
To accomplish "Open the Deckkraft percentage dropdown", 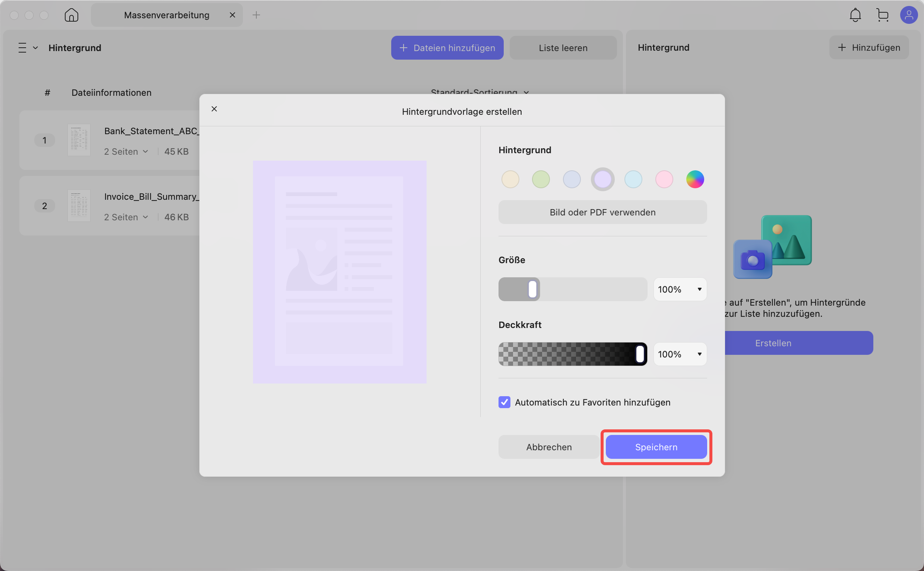I will click(680, 354).
